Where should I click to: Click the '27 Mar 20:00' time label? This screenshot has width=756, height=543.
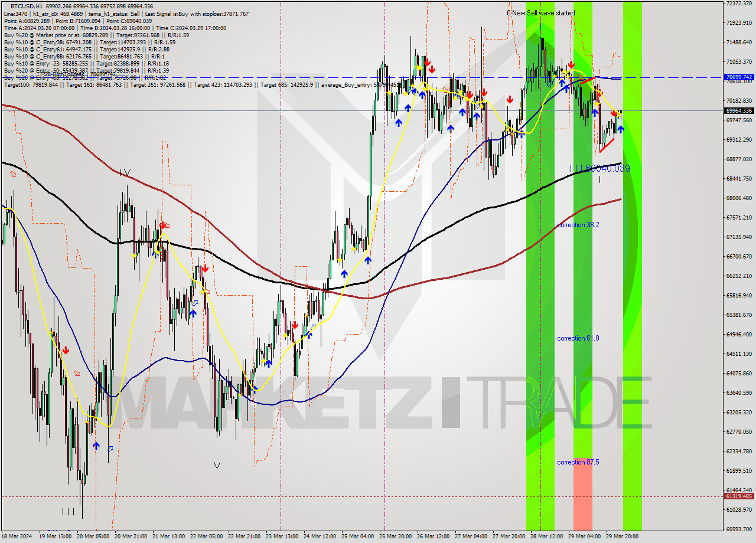click(509, 537)
